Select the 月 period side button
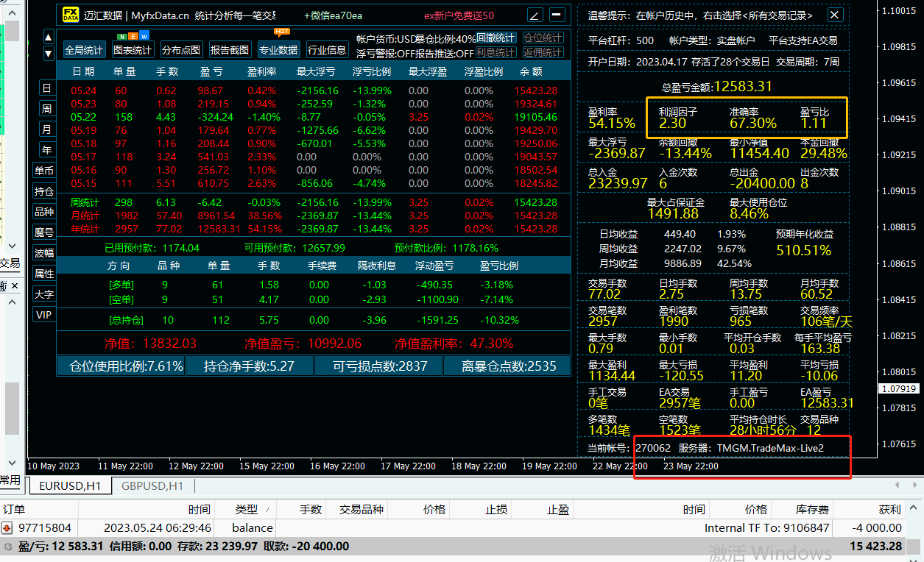This screenshot has height=562, width=924. point(46,129)
